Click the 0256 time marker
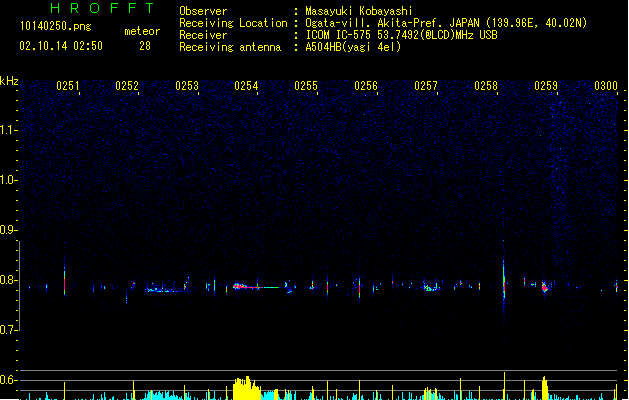This screenshot has height=400, width=629. pyautogui.click(x=366, y=86)
